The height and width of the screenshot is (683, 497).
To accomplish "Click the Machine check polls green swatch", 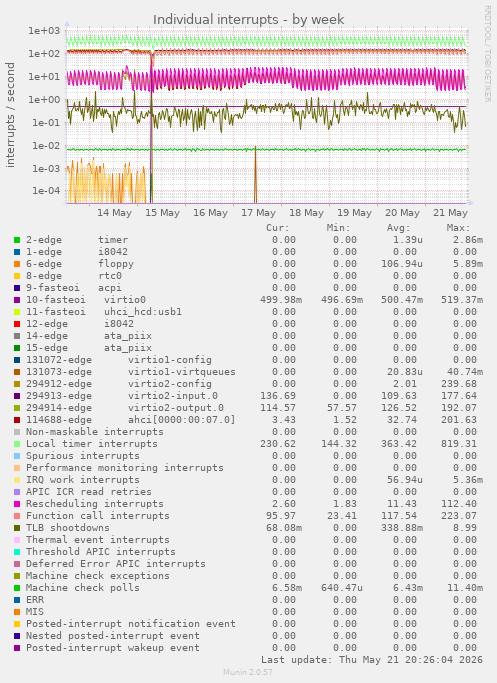I will [17, 588].
